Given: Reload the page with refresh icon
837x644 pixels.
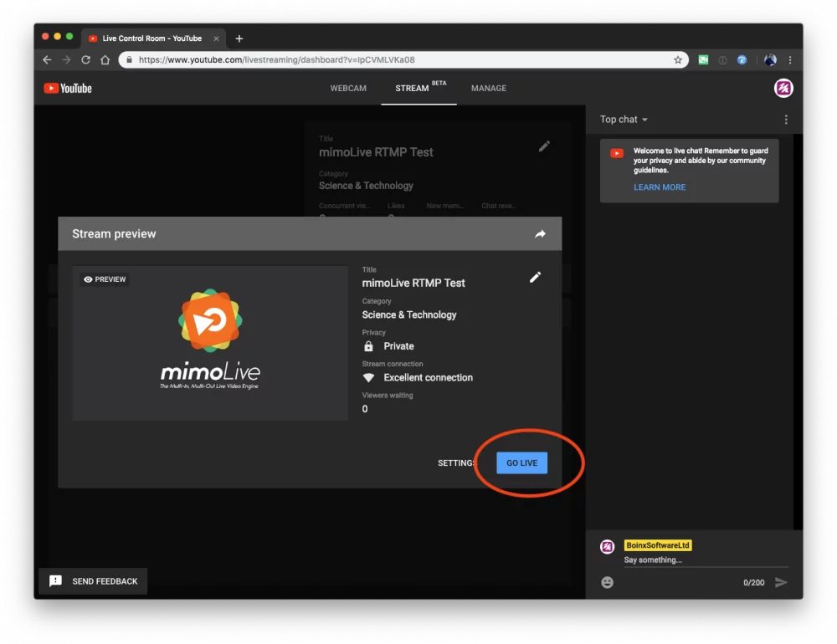Looking at the screenshot, I should 85,59.
